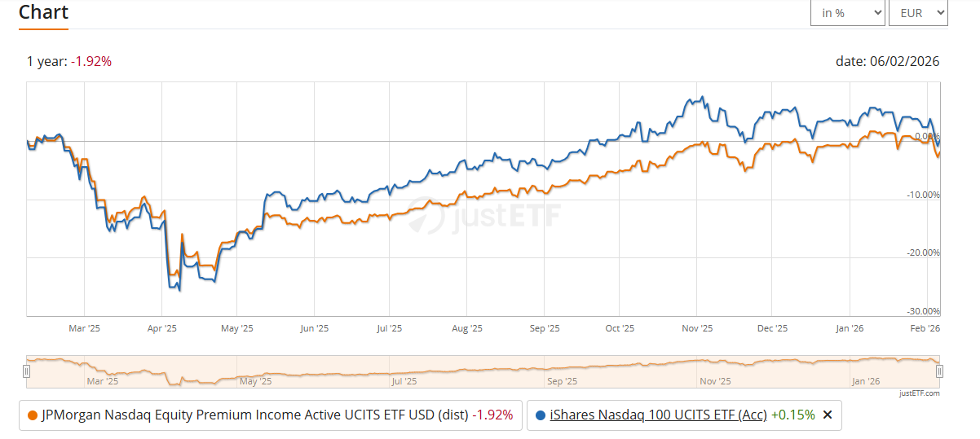Click the Nov '25 marker in navigator
Image resolution: width=980 pixels, height=439 pixels.
[713, 380]
